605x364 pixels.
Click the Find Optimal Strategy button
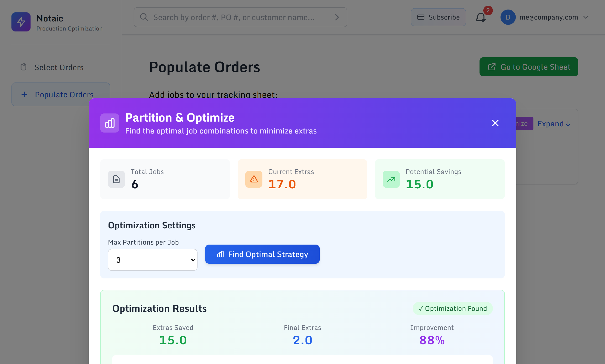262,254
